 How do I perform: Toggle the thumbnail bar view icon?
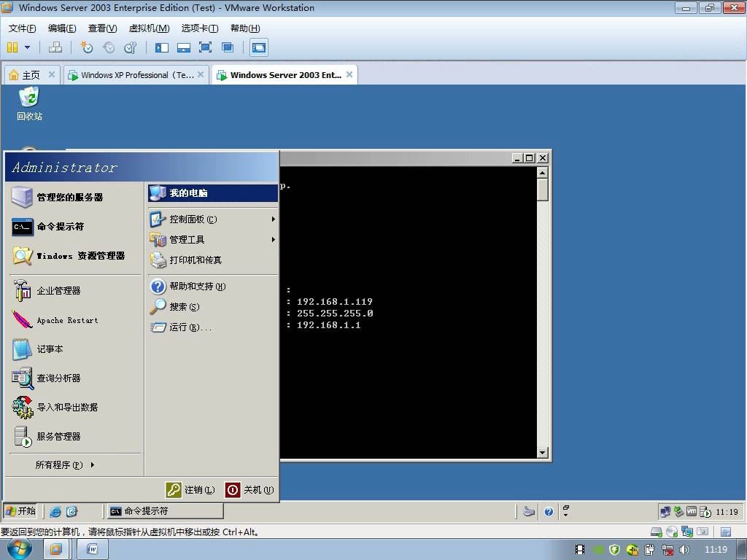[183, 47]
